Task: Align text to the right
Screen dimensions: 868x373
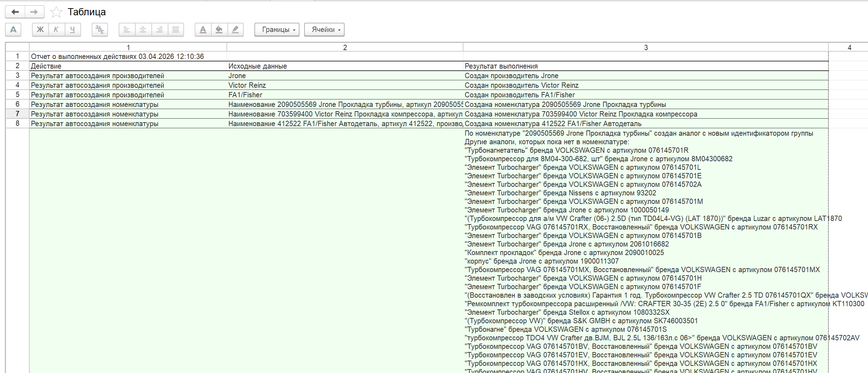Action: pos(159,29)
